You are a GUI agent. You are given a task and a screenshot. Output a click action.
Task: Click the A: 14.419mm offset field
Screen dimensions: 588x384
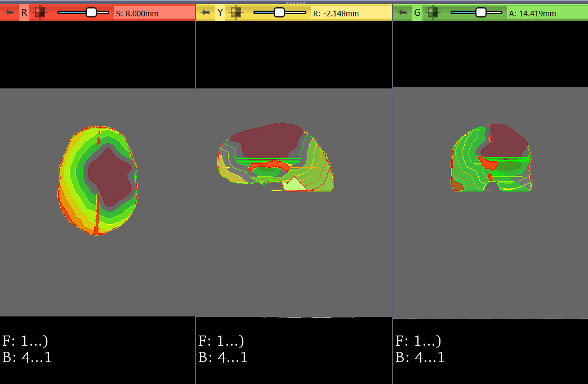click(545, 13)
